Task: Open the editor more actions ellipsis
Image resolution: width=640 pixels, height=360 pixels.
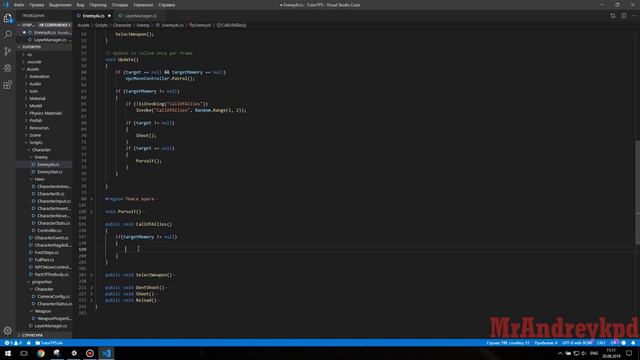Action: click(634, 16)
